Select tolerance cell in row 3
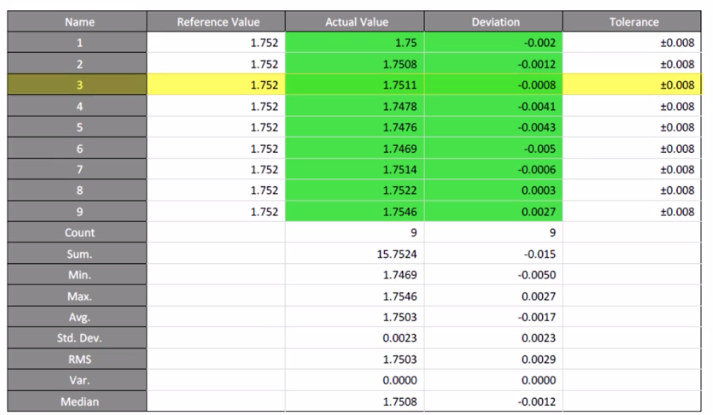Screen dimensions: 713x415 pyautogui.click(x=632, y=85)
